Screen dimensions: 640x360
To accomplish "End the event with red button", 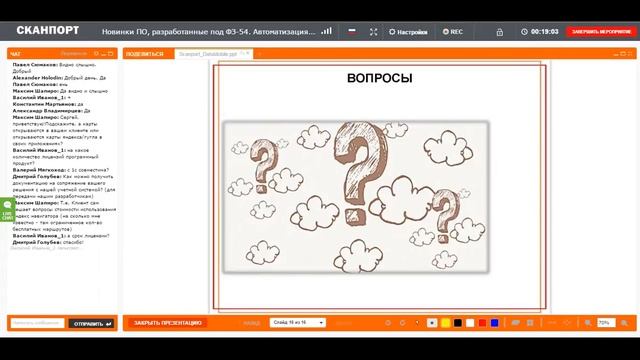I will (601, 31).
